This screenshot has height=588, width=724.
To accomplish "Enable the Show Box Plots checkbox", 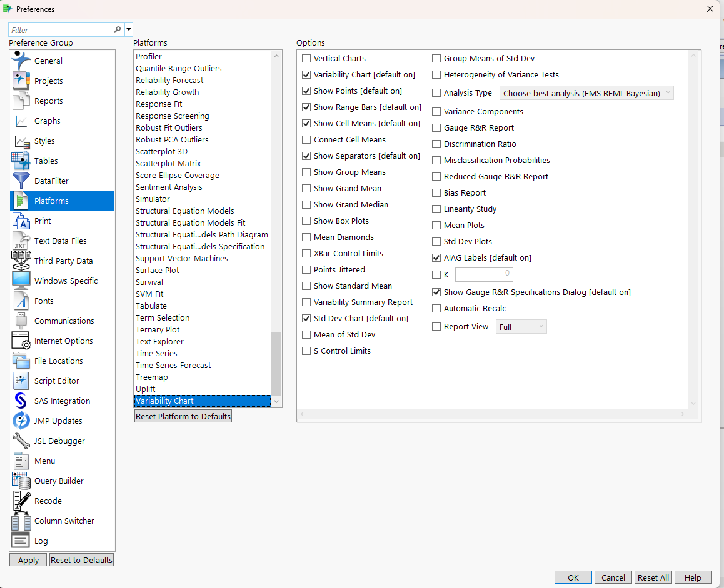I will (x=306, y=221).
